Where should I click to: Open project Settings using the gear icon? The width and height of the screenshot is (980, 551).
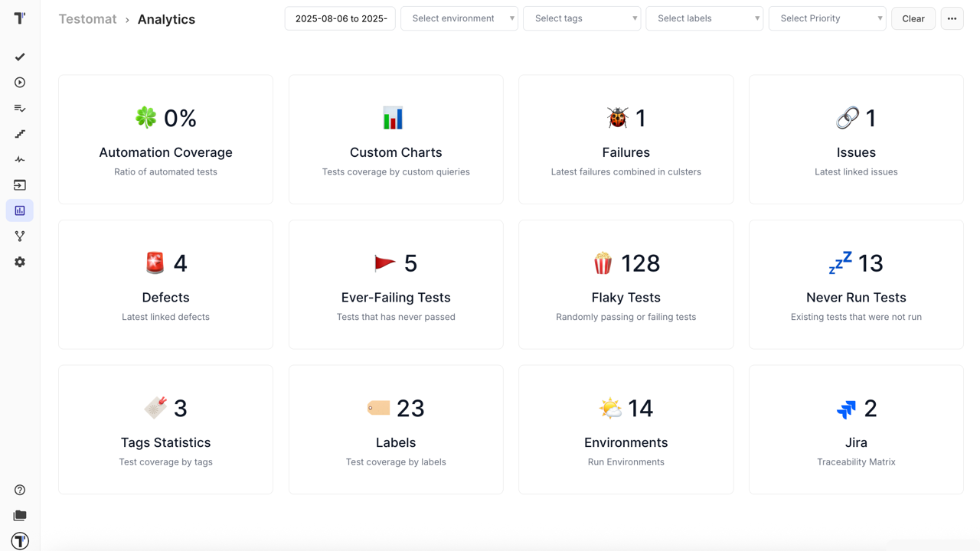19,262
